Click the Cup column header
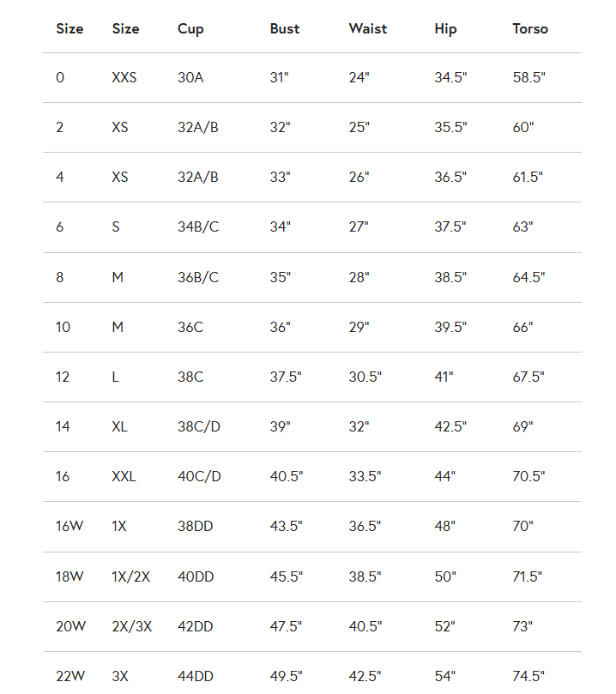This screenshot has height=694, width=616. [x=190, y=29]
